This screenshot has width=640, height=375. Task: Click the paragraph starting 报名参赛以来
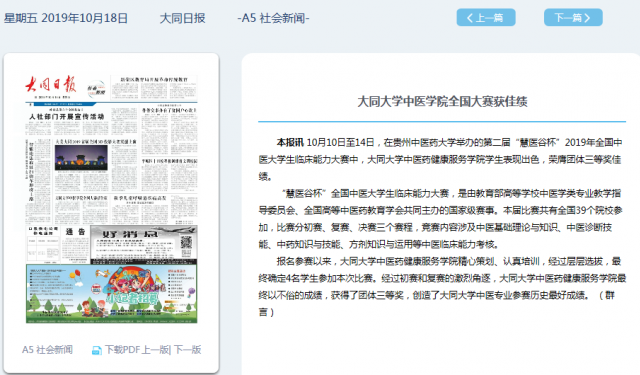pyautogui.click(x=442, y=286)
